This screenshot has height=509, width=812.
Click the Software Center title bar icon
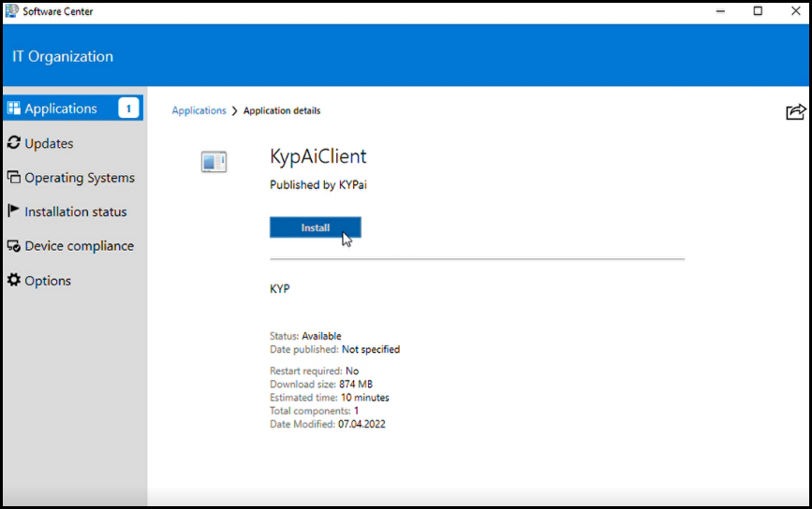(11, 11)
